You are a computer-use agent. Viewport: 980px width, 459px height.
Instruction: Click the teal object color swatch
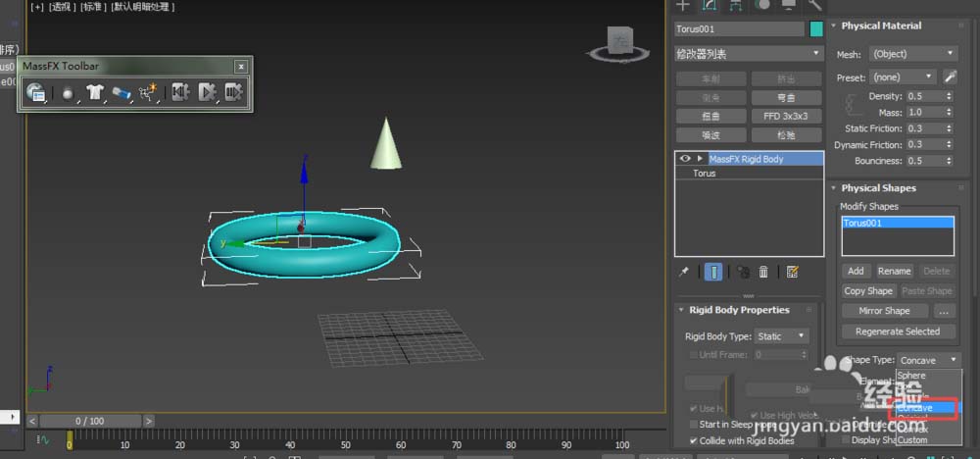[816, 29]
